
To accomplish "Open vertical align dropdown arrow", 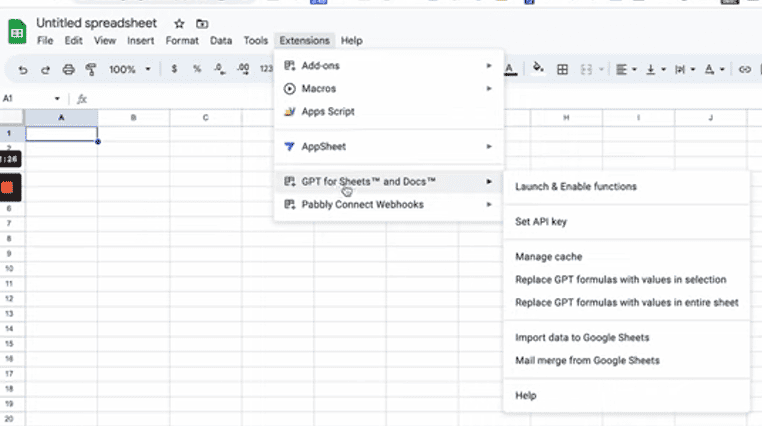I will [663, 69].
